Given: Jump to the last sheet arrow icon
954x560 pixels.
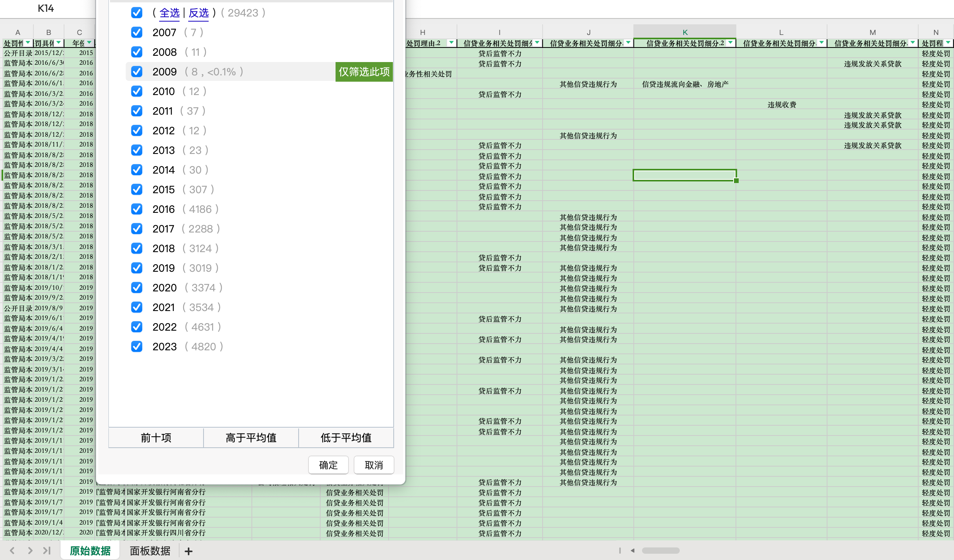Looking at the screenshot, I should click(x=47, y=551).
